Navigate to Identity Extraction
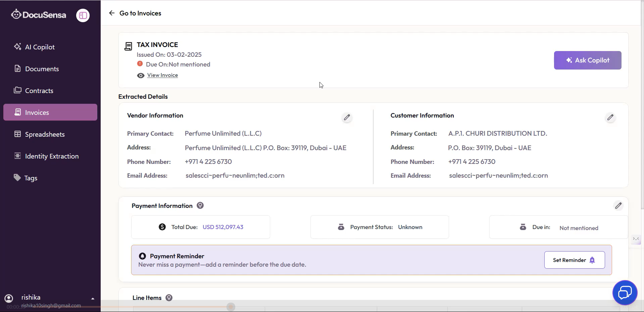644x312 pixels. 50,156
